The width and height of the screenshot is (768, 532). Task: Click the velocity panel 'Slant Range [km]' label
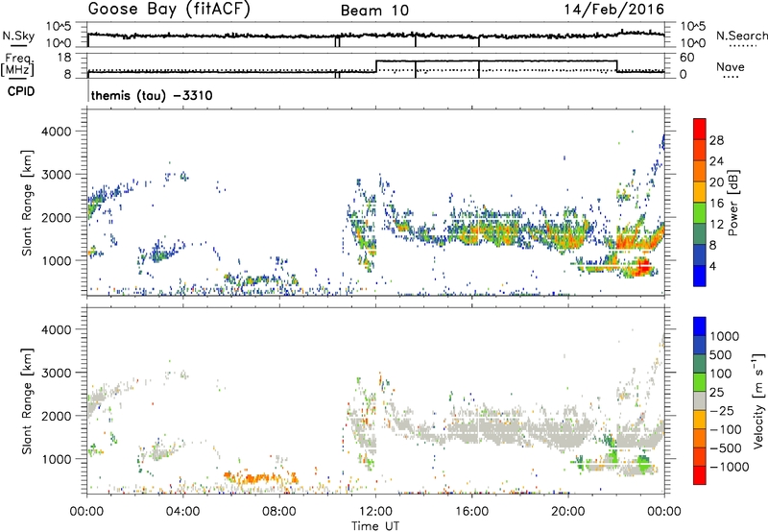point(27,400)
